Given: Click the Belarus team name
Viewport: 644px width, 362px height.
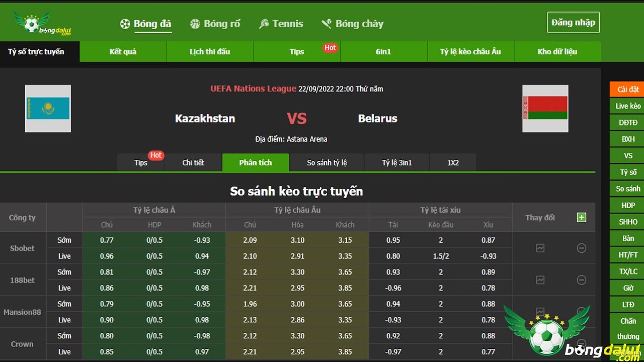Looking at the screenshot, I should [x=378, y=118].
